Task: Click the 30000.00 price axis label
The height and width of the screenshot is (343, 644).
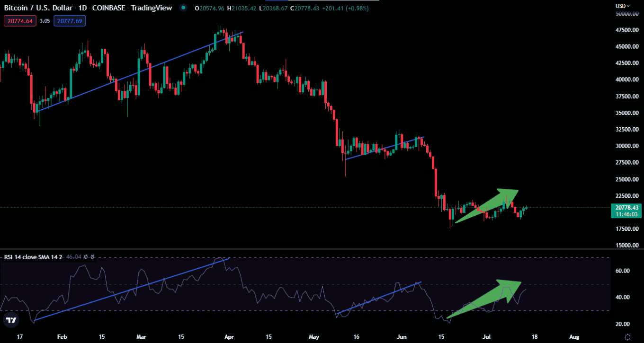Action: coord(627,146)
